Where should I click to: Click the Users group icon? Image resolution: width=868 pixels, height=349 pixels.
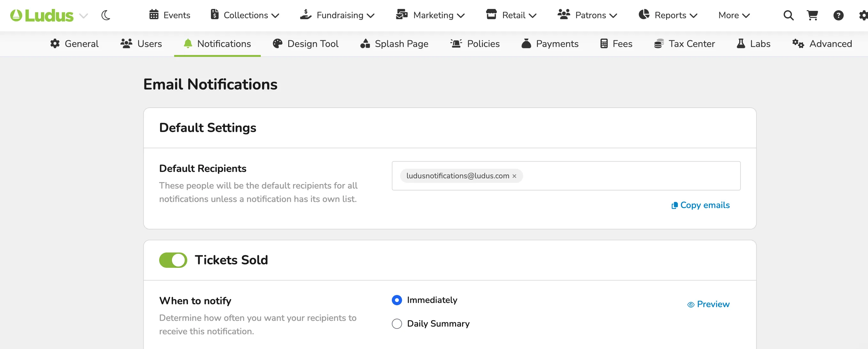[x=126, y=43]
